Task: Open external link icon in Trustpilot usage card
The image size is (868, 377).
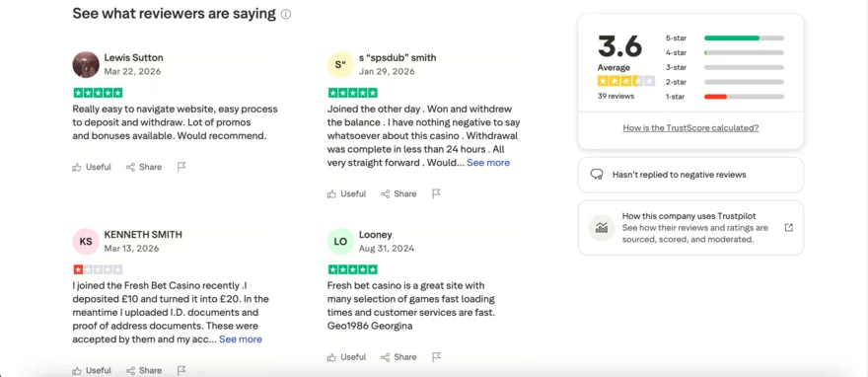Action: point(789,228)
